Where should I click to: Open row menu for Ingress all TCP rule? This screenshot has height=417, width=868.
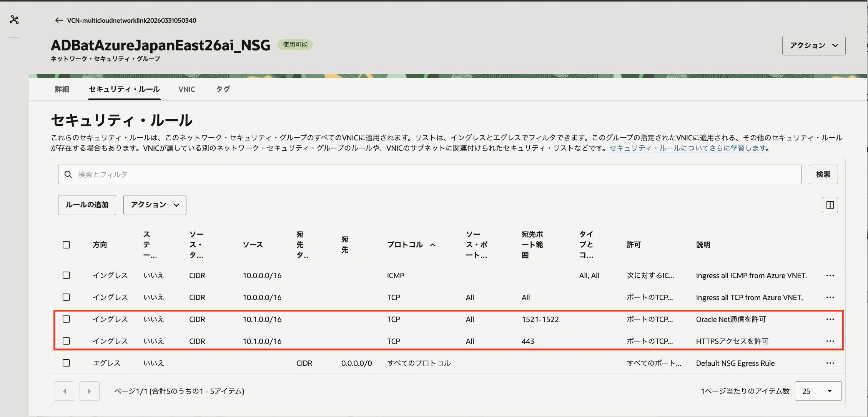830,297
